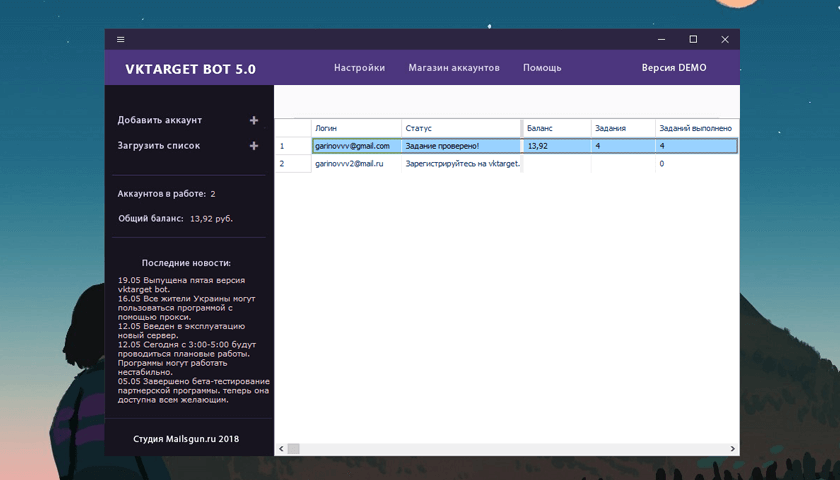Click the 13,92 balance cell
The height and width of the screenshot is (480, 840).
[557, 146]
